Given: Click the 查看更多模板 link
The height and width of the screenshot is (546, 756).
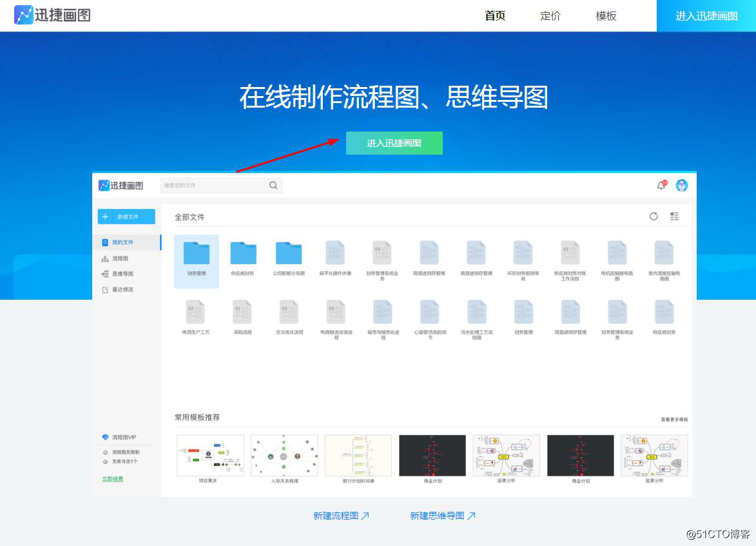Looking at the screenshot, I should (675, 420).
